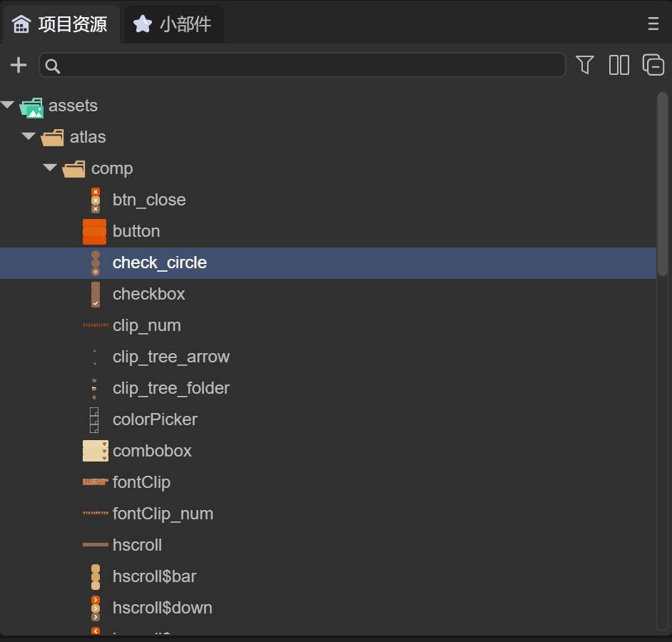Click the btn_close image thumbnail
672x642 pixels.
pos(95,200)
